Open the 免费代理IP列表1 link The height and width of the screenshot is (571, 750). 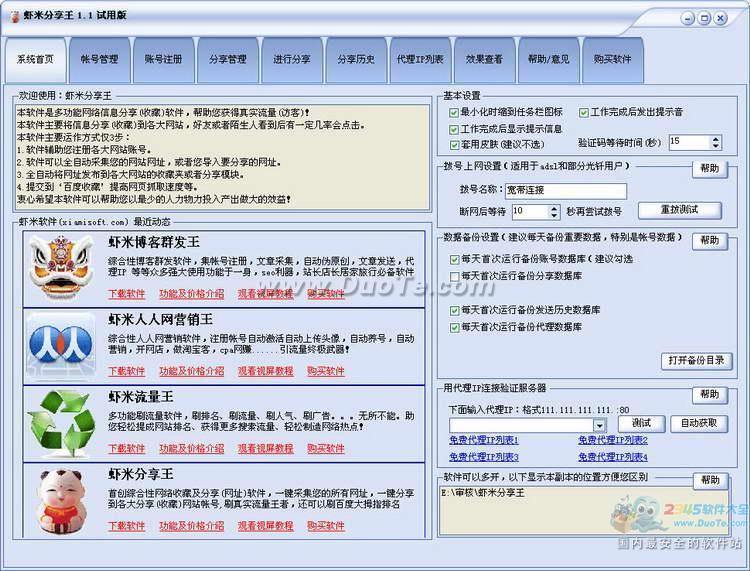pos(484,439)
